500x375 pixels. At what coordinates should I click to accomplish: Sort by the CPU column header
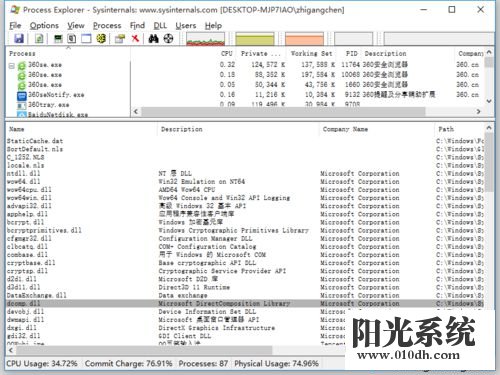(x=227, y=54)
